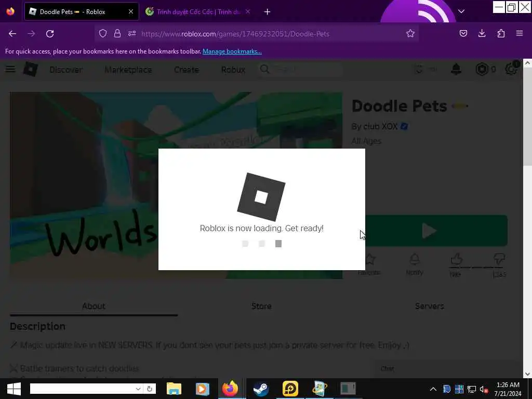Switch to the Trình duyệt Cốc Cốc tab
532x399 pixels.
(198, 11)
